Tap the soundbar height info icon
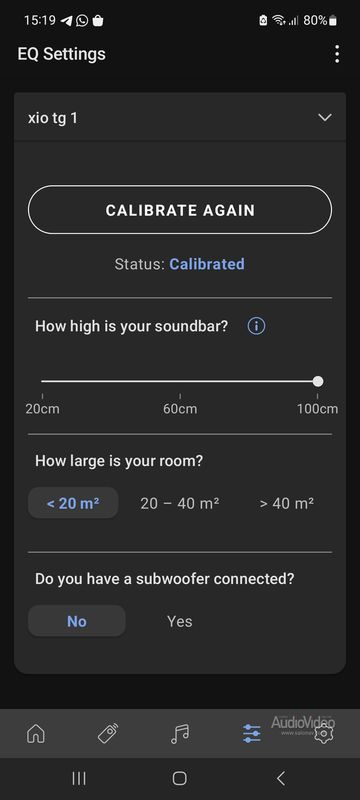 click(x=256, y=326)
